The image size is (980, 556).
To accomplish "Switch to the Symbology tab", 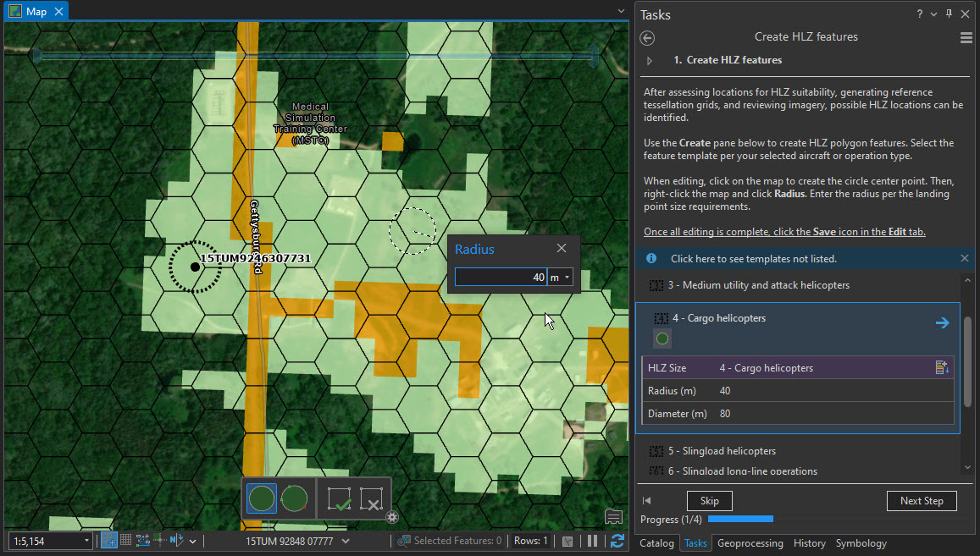I will coord(861,543).
